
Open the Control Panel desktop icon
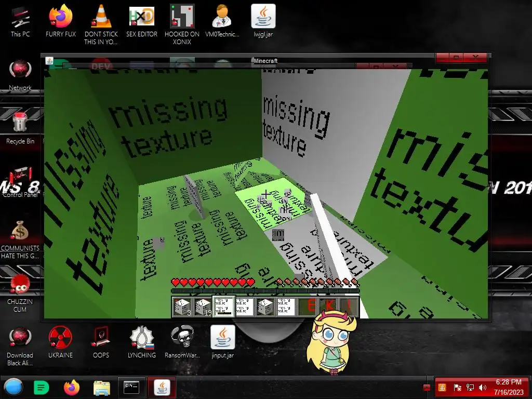pos(20,182)
